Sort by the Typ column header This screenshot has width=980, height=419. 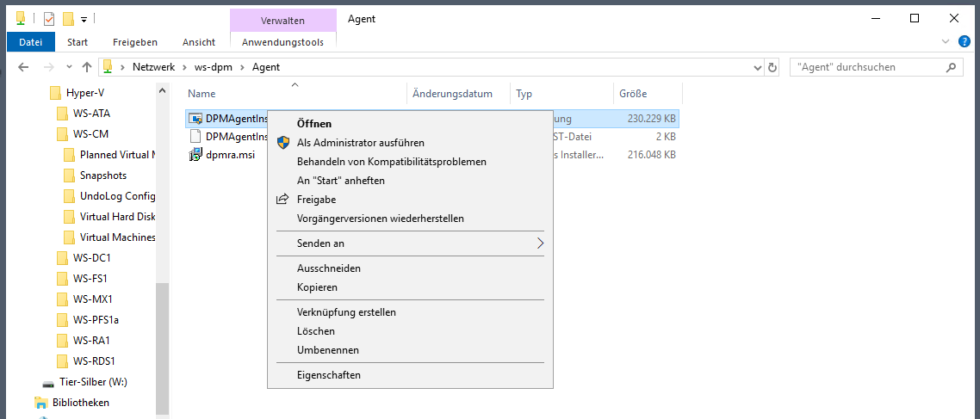tap(524, 94)
